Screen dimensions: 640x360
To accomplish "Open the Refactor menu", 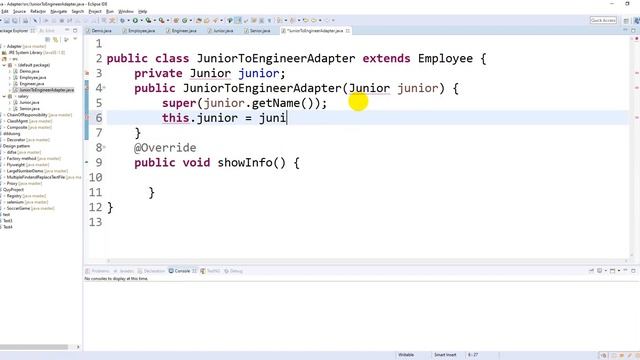I will coord(38,11).
